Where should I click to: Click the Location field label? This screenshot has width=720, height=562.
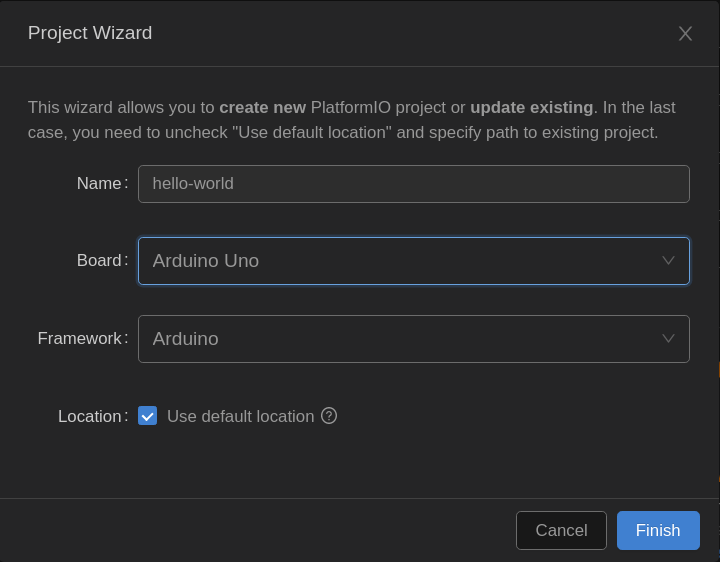coord(89,416)
